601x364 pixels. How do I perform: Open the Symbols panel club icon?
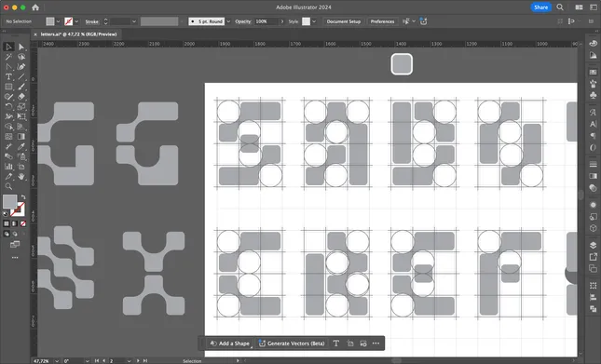pyautogui.click(x=593, y=95)
